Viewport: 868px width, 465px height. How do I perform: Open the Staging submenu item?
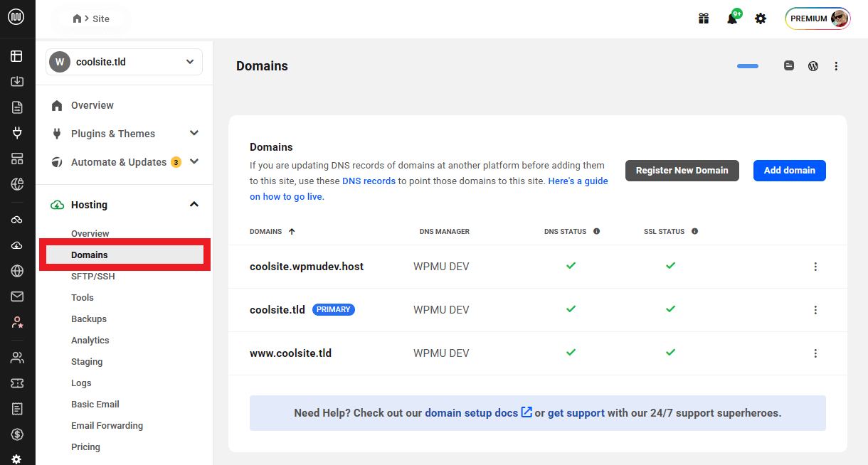pos(87,361)
